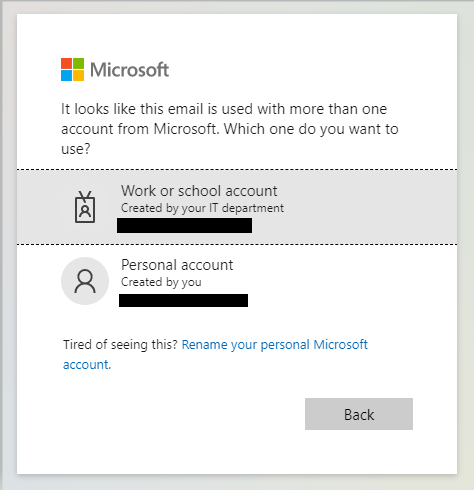Select the Personal account option
This screenshot has width=474, height=490.
[237, 282]
